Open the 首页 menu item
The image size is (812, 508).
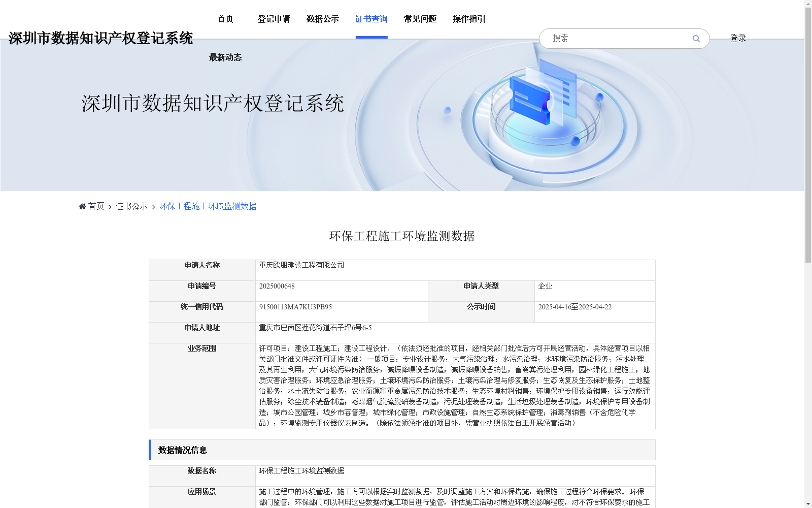click(x=225, y=19)
